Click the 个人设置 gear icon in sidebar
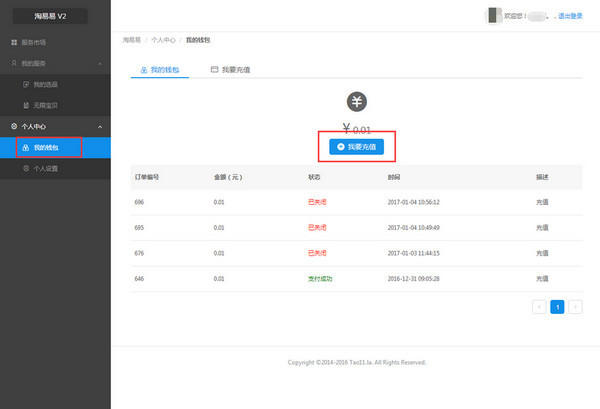This screenshot has height=409, width=600. point(26,169)
